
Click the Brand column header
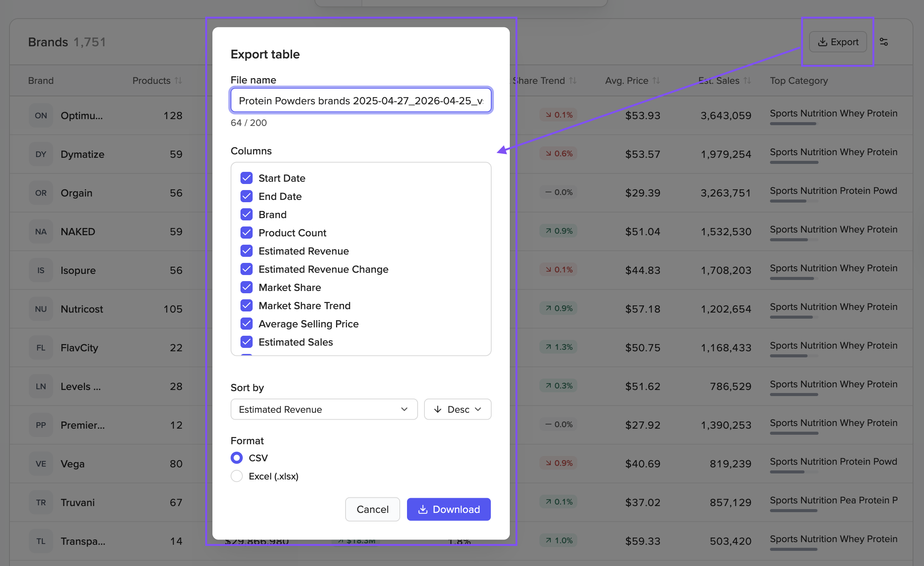[x=41, y=80]
